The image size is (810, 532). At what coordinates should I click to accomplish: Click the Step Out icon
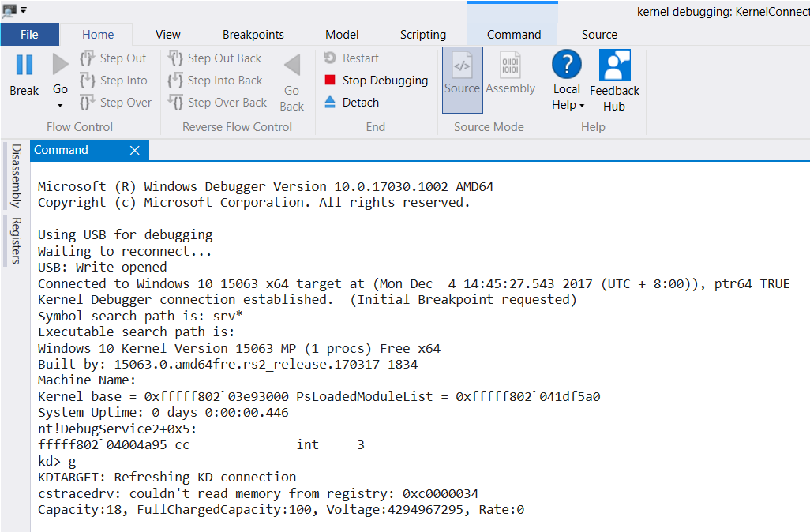pos(87,58)
